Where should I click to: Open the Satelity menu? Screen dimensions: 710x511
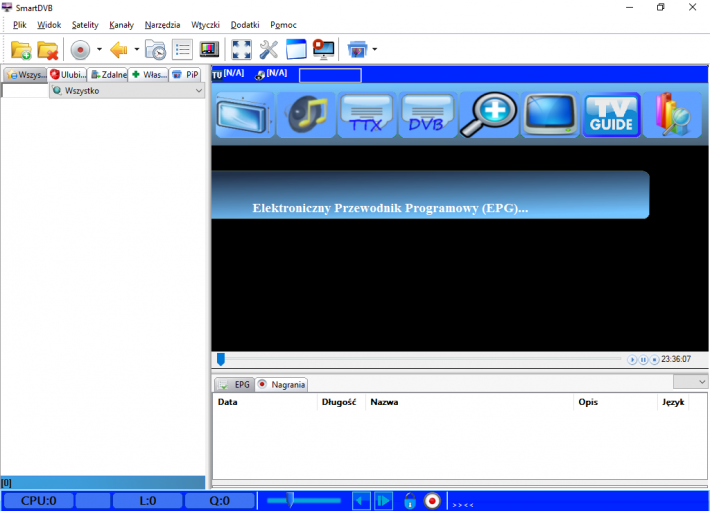[85, 25]
